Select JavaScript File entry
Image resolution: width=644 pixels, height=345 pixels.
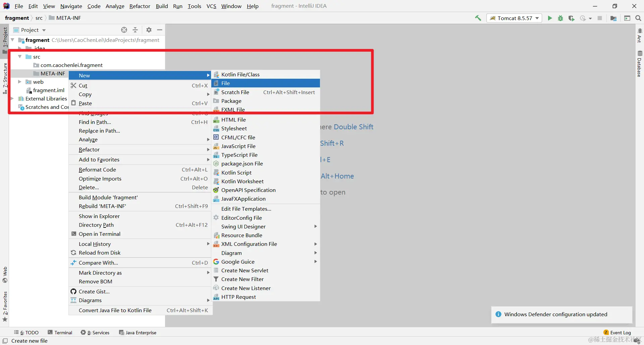(x=266, y=146)
